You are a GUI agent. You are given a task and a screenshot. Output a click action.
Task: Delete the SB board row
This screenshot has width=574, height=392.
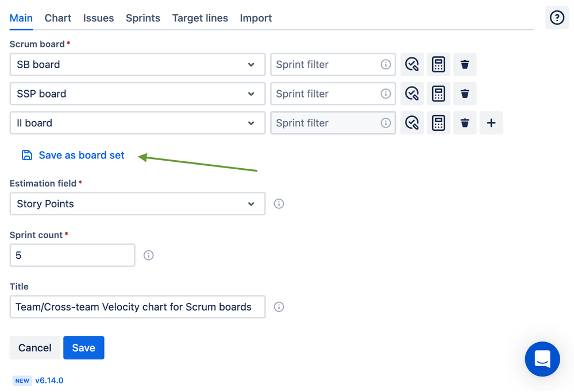click(x=465, y=64)
